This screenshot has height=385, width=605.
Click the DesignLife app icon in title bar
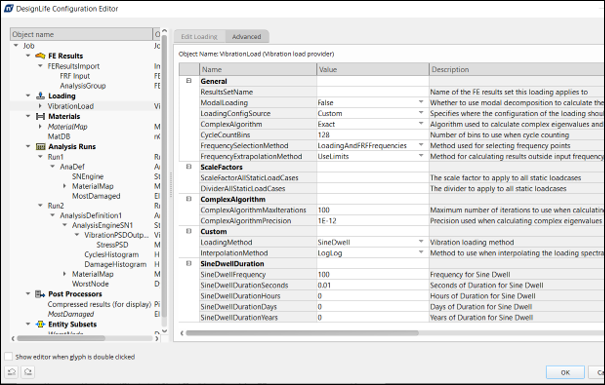coord(8,8)
